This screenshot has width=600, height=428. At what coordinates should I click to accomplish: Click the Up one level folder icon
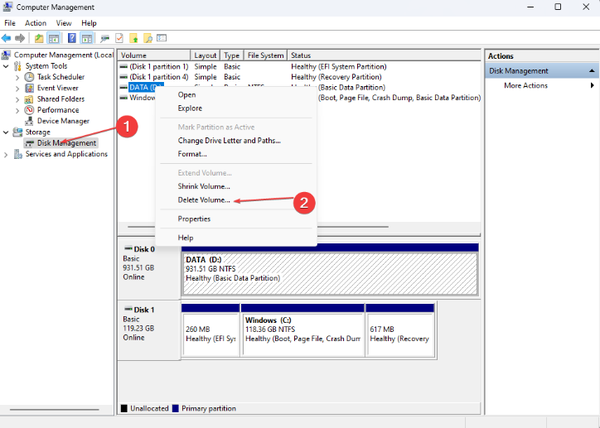pyautogui.click(x=39, y=38)
